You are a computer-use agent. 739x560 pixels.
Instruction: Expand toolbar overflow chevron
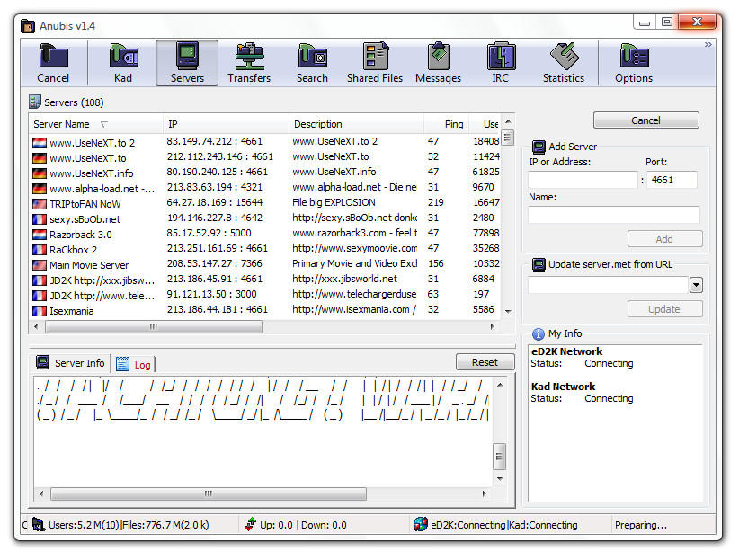click(x=708, y=44)
